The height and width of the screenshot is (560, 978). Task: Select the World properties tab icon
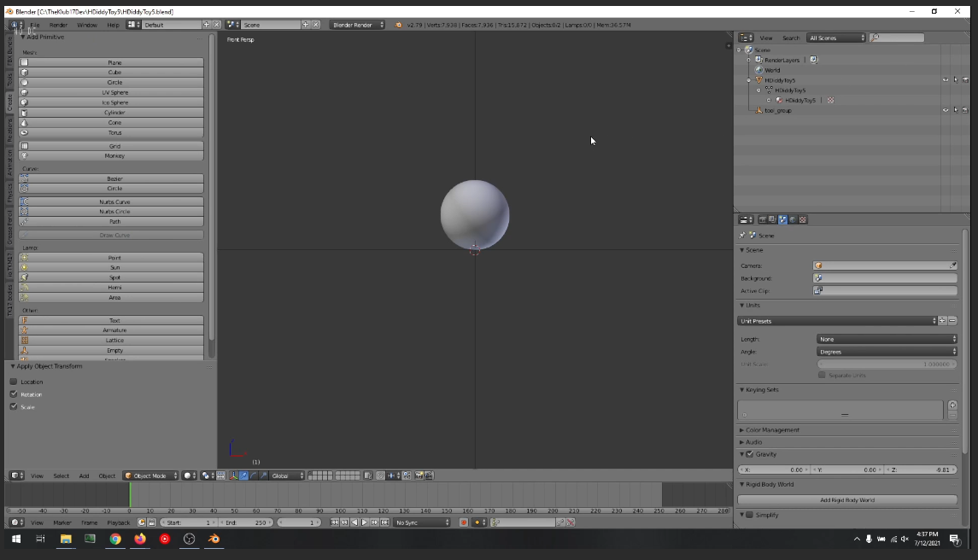point(793,219)
